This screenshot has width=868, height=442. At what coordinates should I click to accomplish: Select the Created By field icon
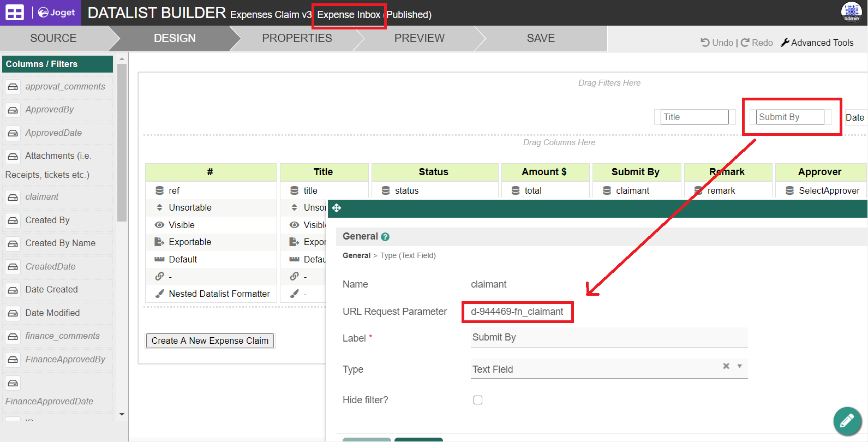[x=13, y=220]
